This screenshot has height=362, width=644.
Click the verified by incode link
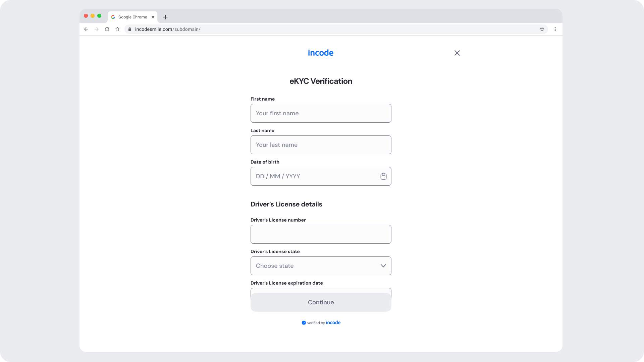[321, 323]
